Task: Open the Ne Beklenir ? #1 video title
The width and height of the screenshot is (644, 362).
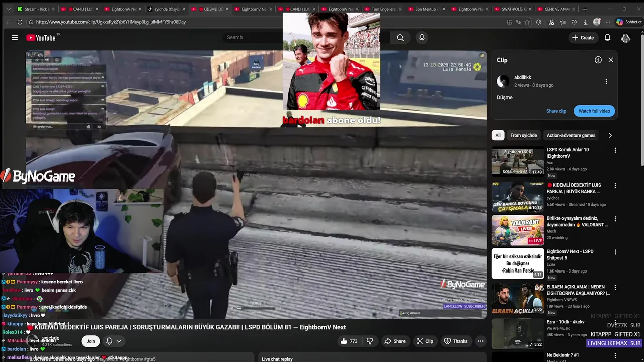Action: [563, 355]
